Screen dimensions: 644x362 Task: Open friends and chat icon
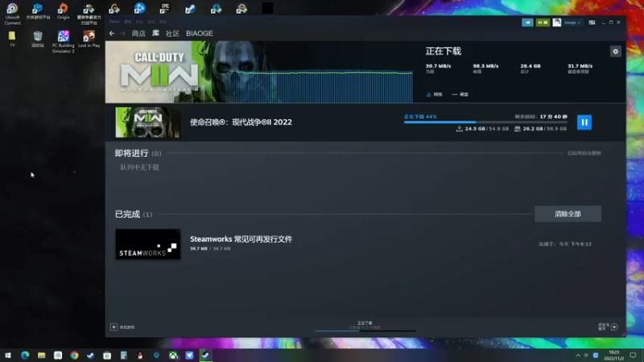point(614,327)
